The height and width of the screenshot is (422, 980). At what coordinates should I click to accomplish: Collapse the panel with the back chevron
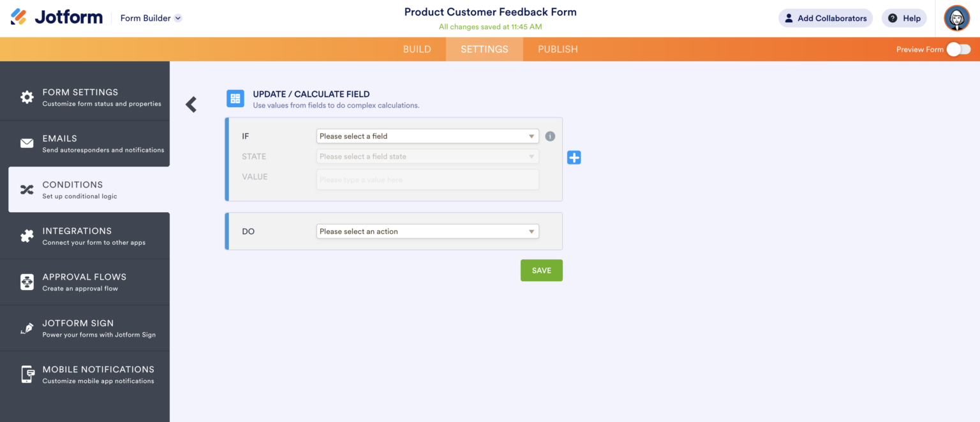(x=191, y=104)
